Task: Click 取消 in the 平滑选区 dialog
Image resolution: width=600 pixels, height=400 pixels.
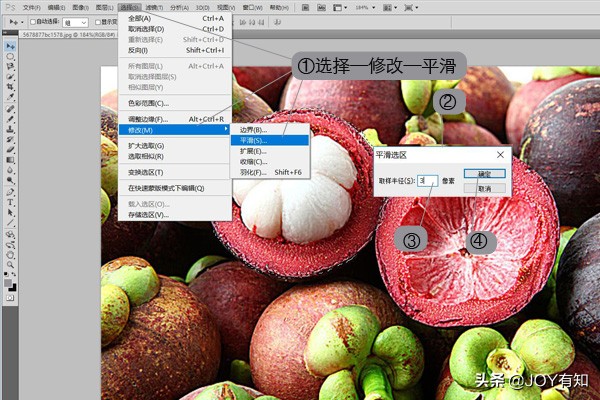Action: [x=484, y=188]
